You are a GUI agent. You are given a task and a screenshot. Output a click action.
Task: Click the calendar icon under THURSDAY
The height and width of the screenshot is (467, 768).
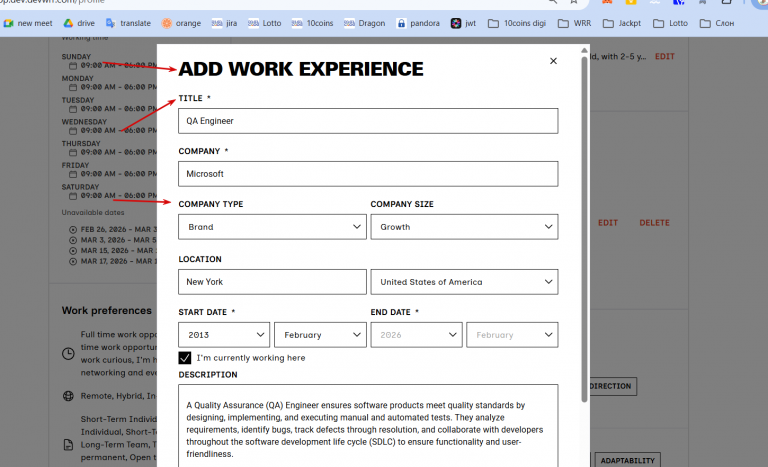click(73, 152)
